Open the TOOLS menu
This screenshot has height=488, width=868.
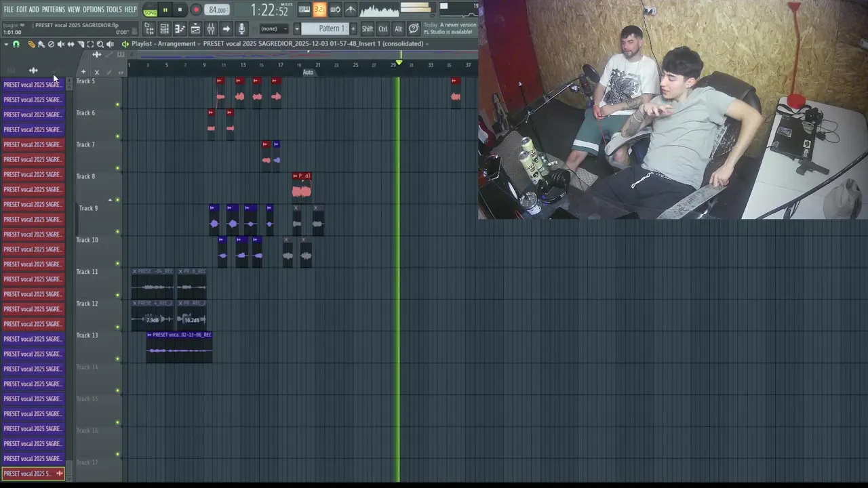[x=114, y=9]
